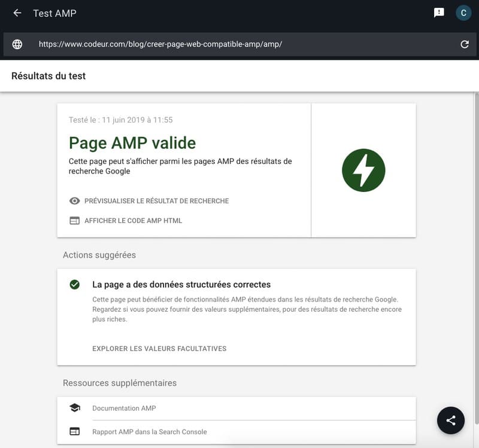The width and height of the screenshot is (479, 448).
Task: Expand the structured data card heading
Action: coord(181,285)
